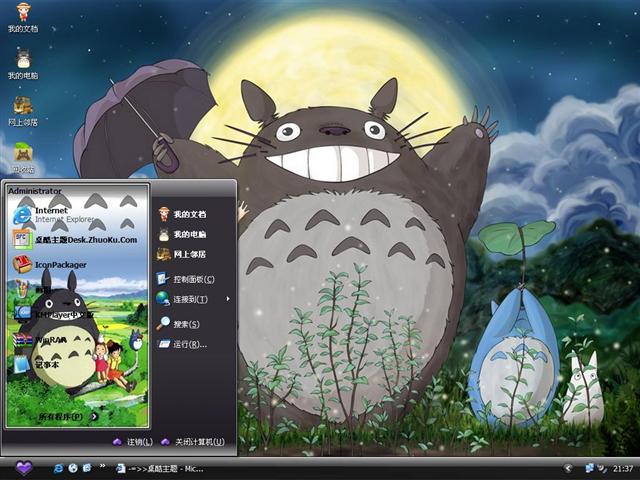Click 注销(L) log off button
This screenshot has height=480, width=640.
[x=132, y=442]
